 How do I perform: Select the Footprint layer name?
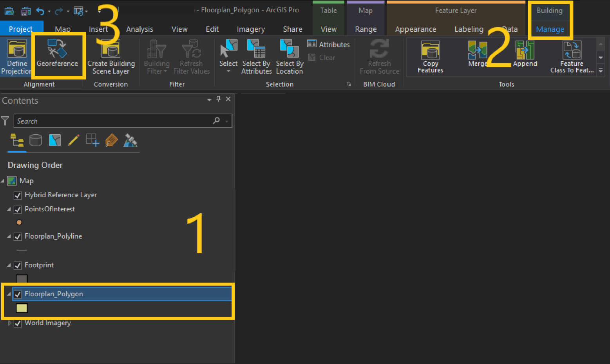[39, 265]
